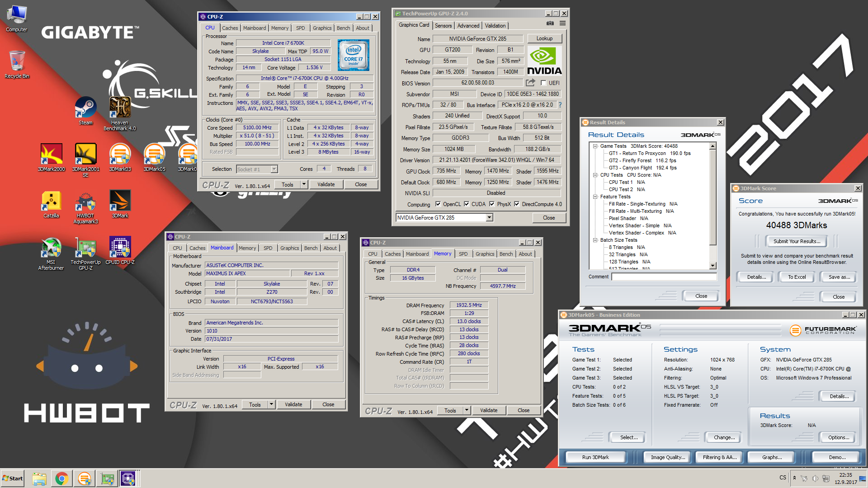Click the Result Details scrollbar up arrow

click(x=713, y=146)
